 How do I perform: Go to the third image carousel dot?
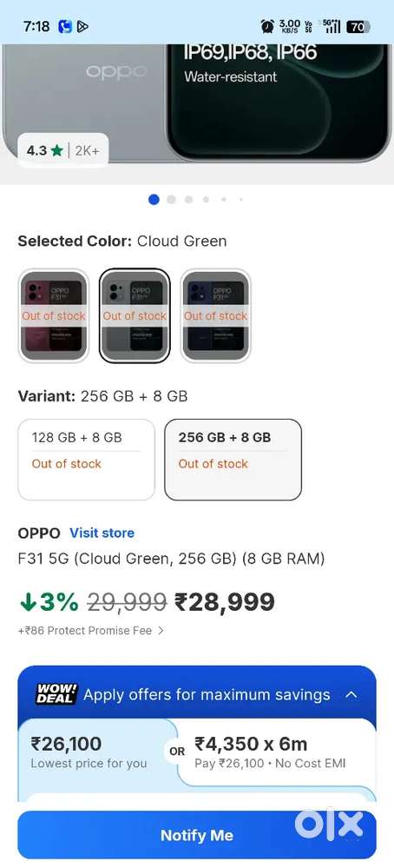pyautogui.click(x=189, y=199)
